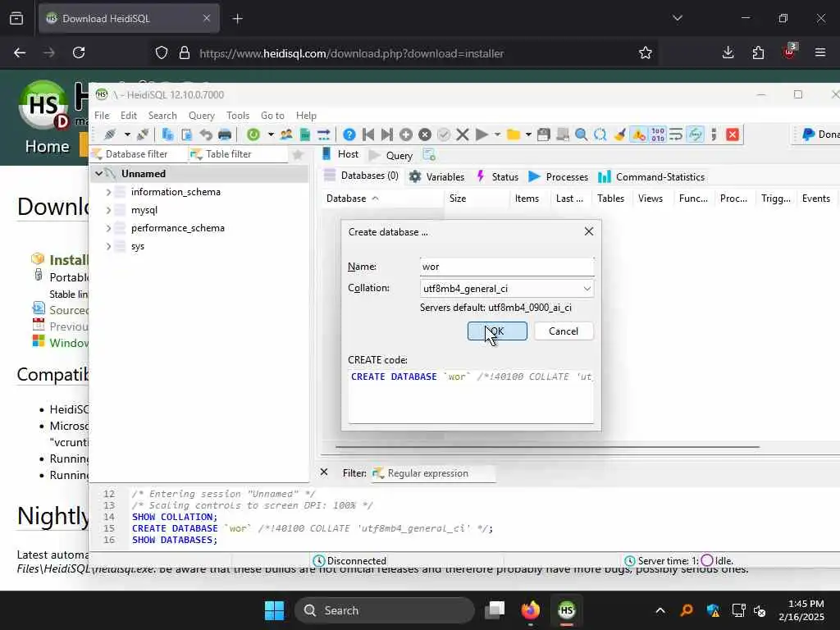The image size is (840, 630).
Task: Click the Regular expression filter field
Action: [x=433, y=473]
